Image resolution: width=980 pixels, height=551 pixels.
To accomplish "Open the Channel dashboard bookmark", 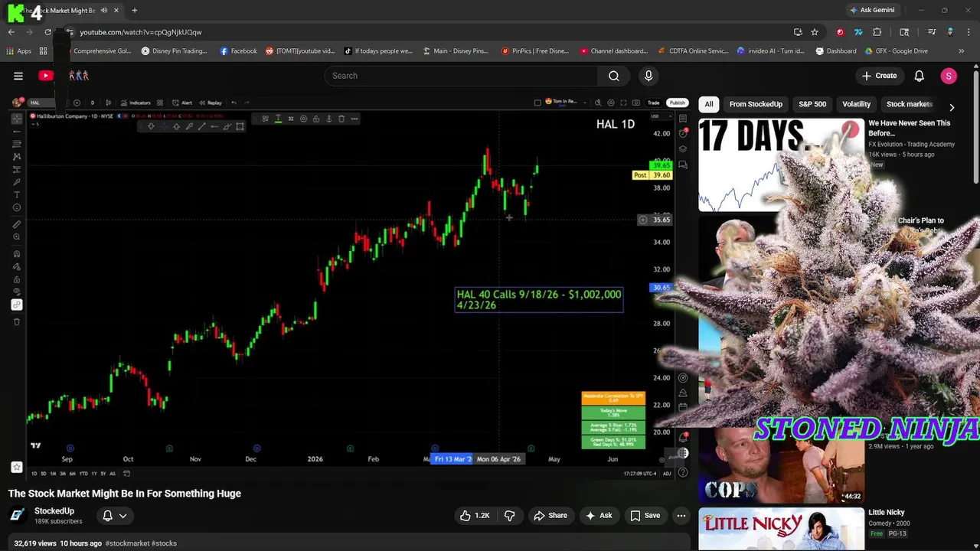I will [x=613, y=51].
